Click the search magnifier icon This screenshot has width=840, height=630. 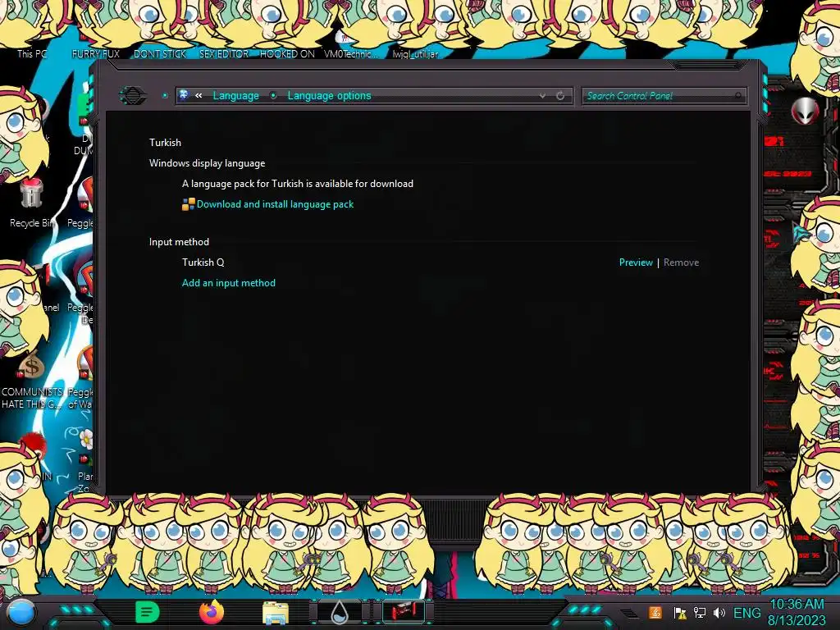point(737,96)
